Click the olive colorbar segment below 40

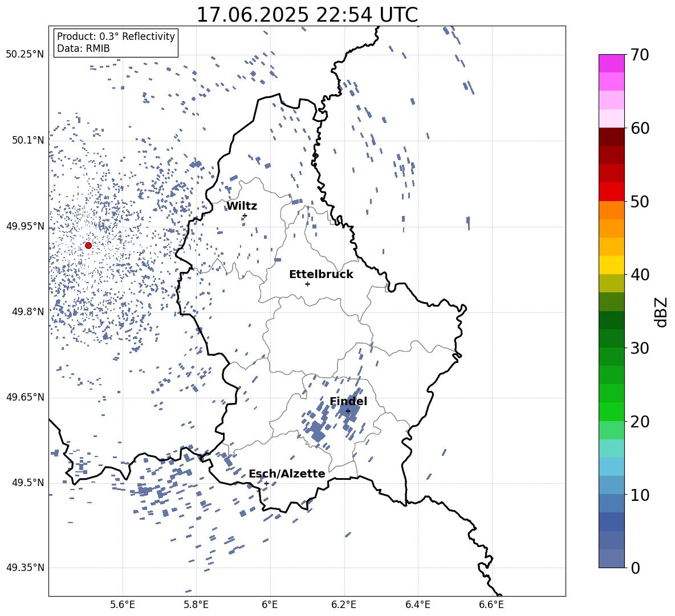(x=611, y=283)
